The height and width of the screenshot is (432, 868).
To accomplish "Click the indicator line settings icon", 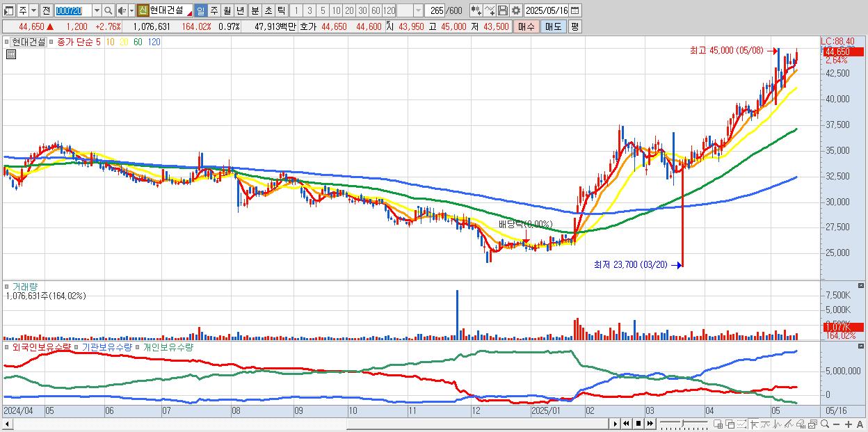I will tap(490, 10).
